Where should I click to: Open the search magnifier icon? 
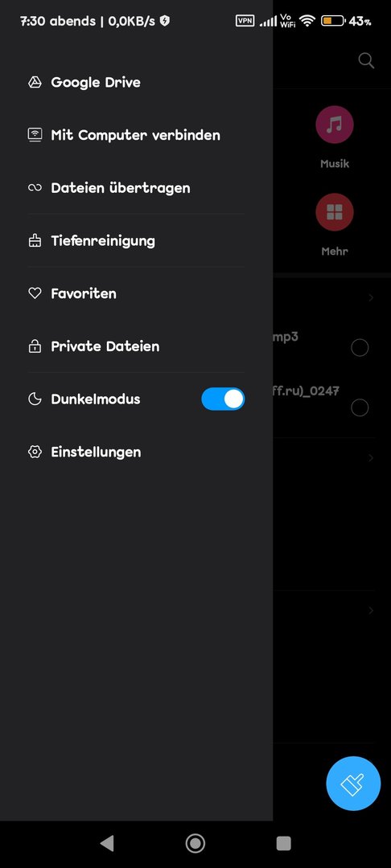pos(366,60)
